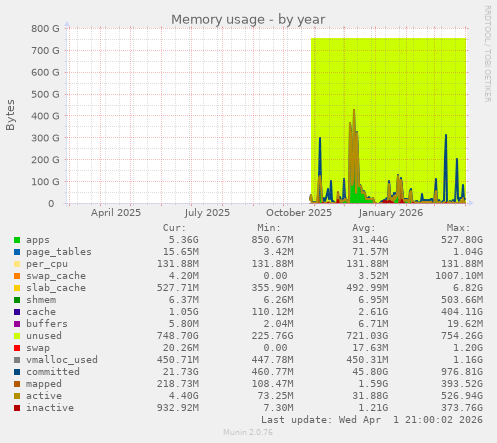Screen dimensions: 497x443
Task: Click the swap red legend swatch
Action: click(17, 348)
